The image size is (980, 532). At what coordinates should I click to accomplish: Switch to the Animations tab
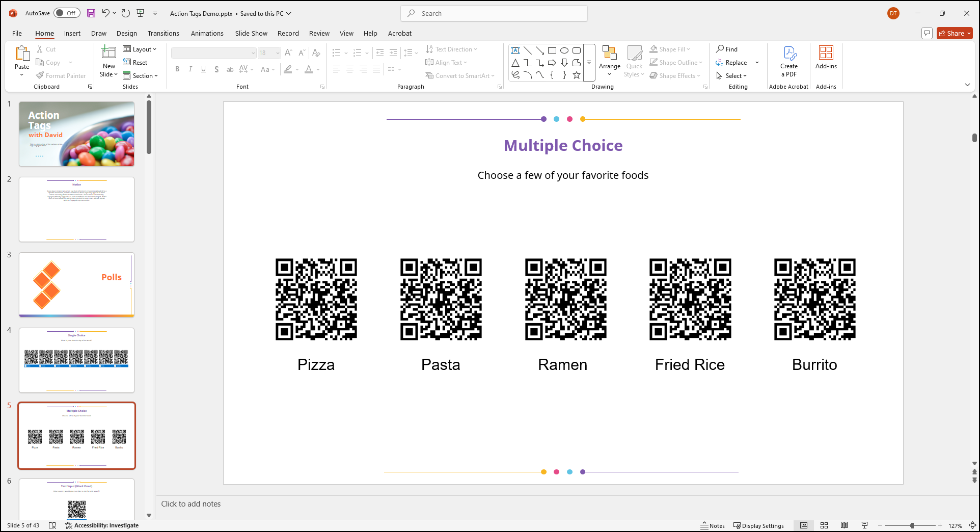(207, 33)
